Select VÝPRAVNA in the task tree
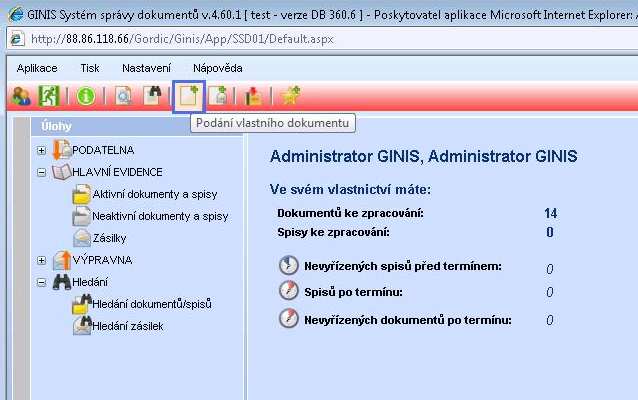The image size is (638, 400). coord(102,260)
